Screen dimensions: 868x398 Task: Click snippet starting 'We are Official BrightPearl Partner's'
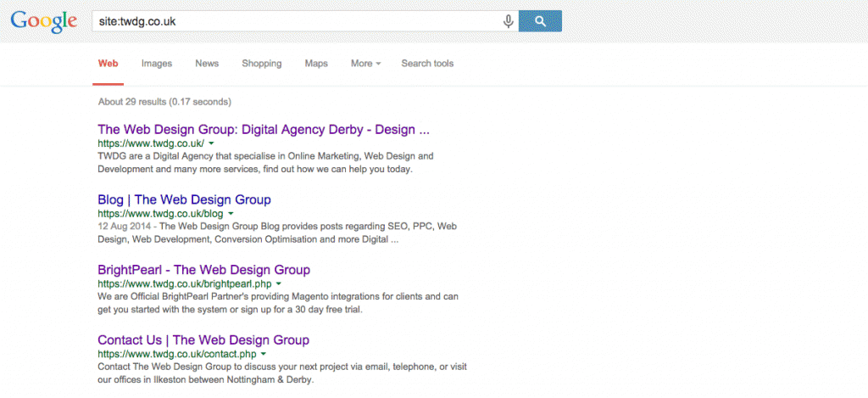click(278, 303)
